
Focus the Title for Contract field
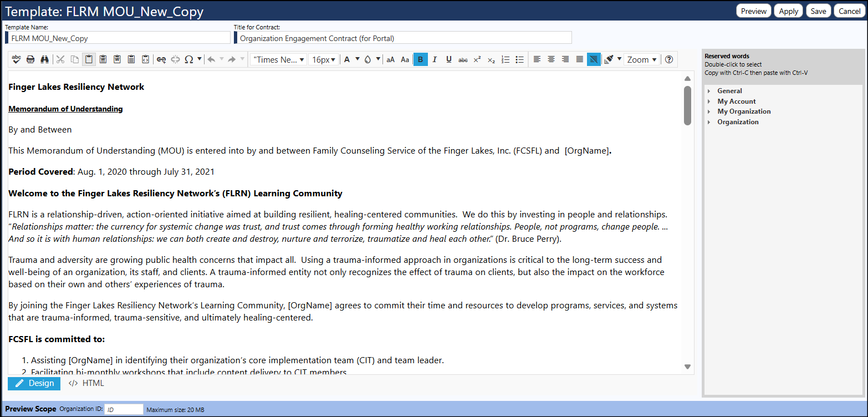point(404,38)
